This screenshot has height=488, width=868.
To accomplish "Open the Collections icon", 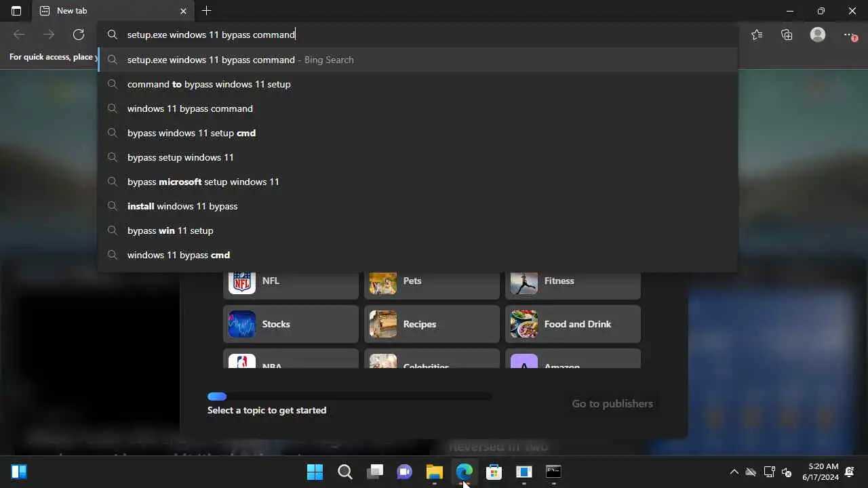I will [787, 35].
